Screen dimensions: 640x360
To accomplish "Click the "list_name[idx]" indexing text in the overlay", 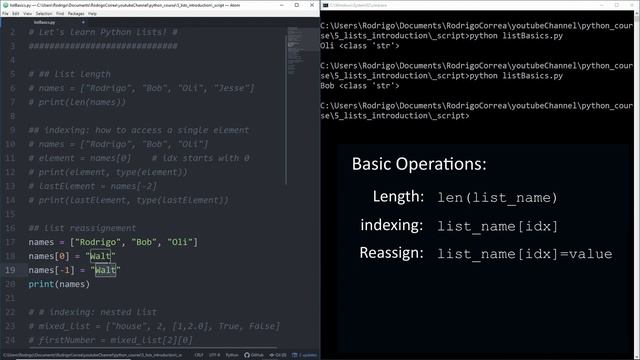I will pyautogui.click(x=498, y=226).
